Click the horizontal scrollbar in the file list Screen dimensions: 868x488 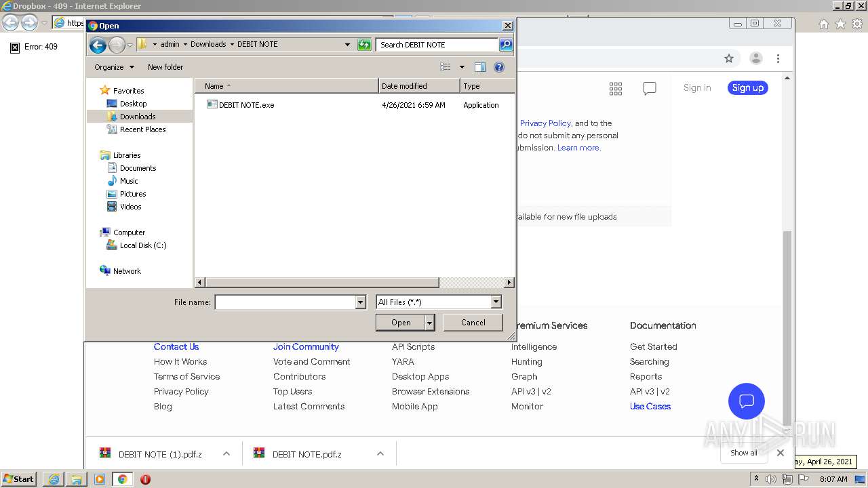[x=322, y=283]
